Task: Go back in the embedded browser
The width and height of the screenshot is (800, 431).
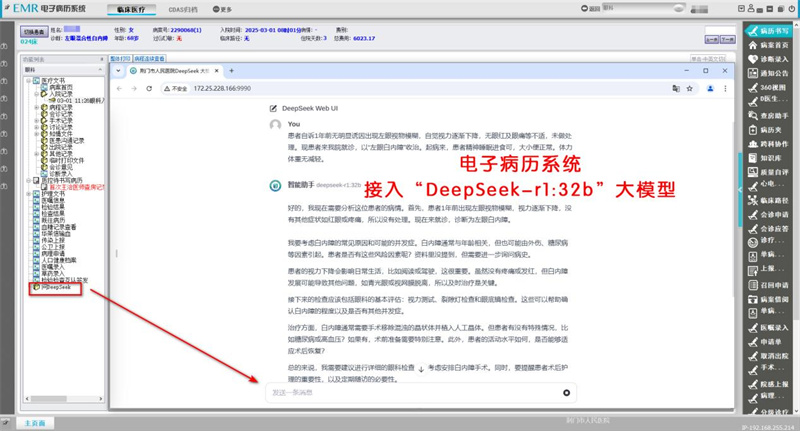Action: tap(119, 88)
